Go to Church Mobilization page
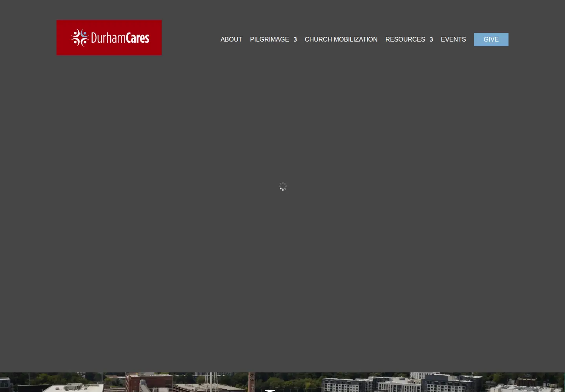Viewport: 565px width, 392px height. (341, 40)
